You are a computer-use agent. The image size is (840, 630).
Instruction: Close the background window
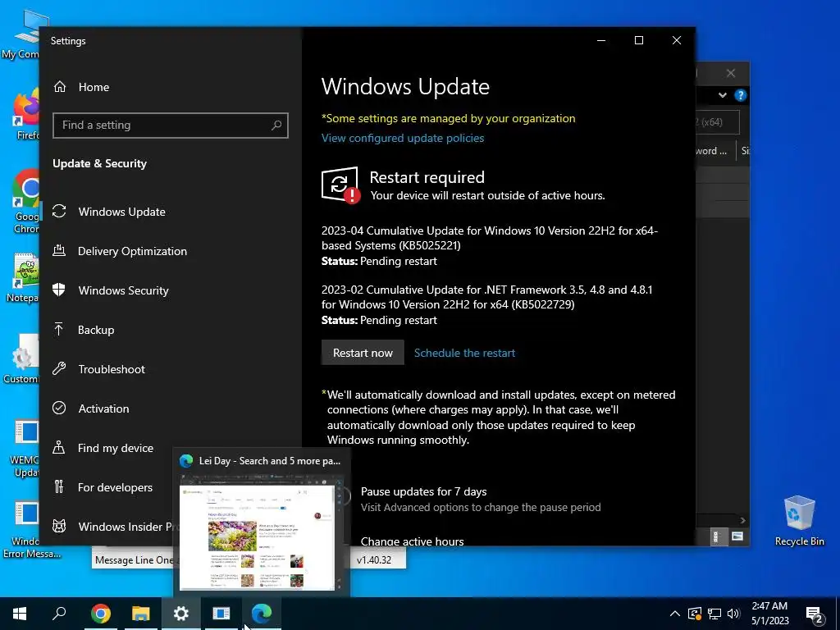pos(731,73)
